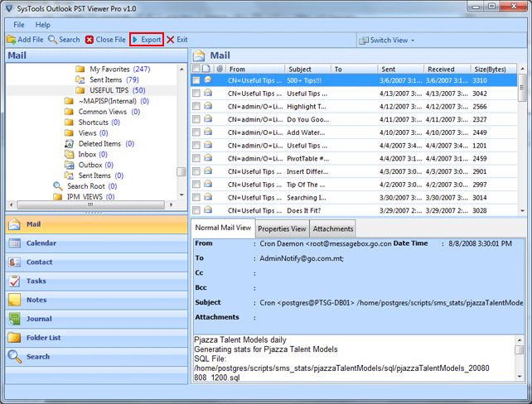Click the message list scroll-down arrow
The height and width of the screenshot is (404, 532).
click(x=522, y=210)
